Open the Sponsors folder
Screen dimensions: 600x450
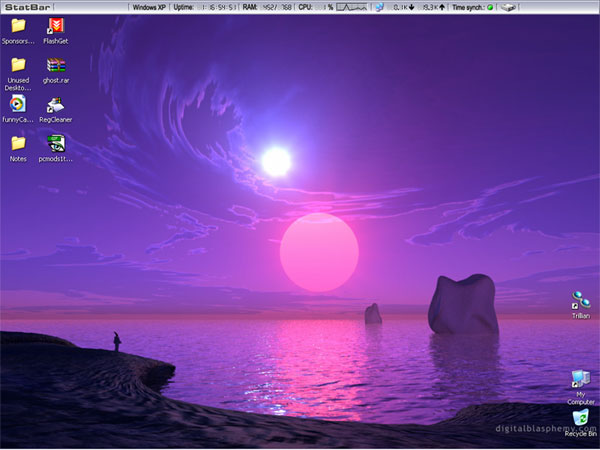pyautogui.click(x=18, y=26)
